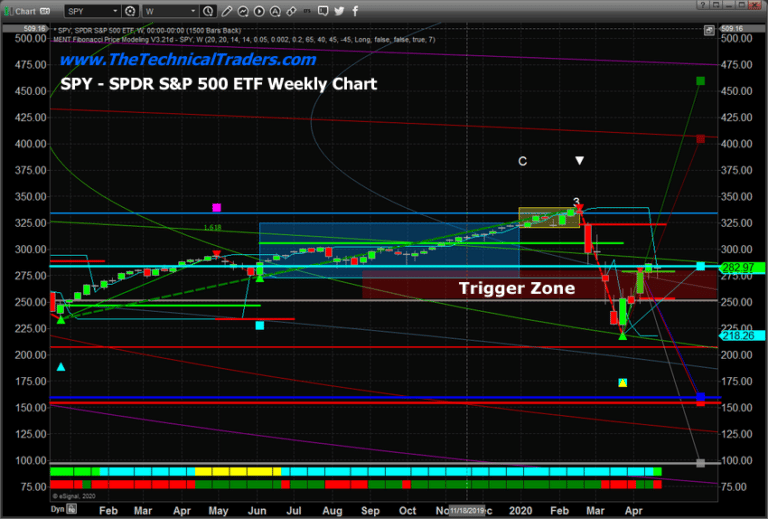This screenshot has width=768, height=519.
Task: Click the white down-triangle marker near C
Action: [579, 161]
